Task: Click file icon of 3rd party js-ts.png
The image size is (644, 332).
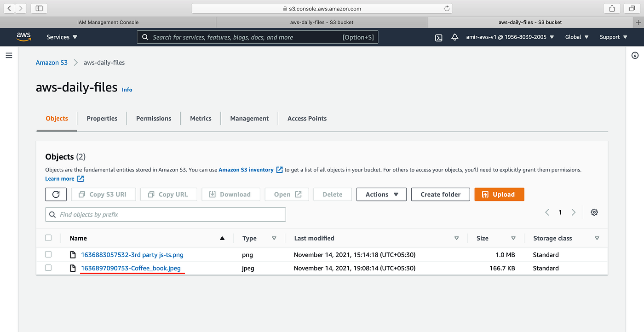Action: [73, 255]
